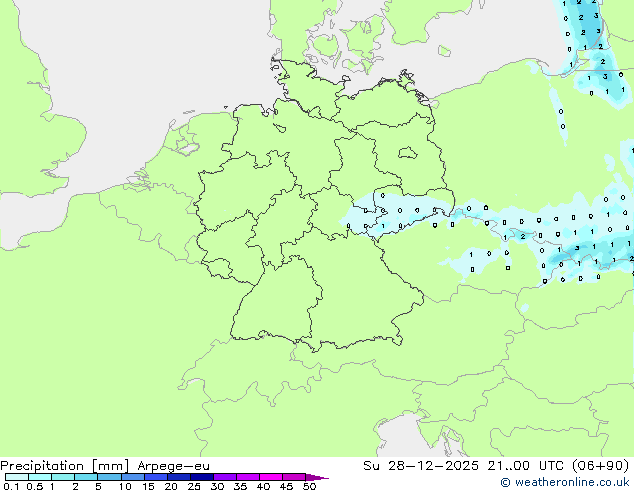Choose the 30–35 mm violet swatch

click(225, 477)
